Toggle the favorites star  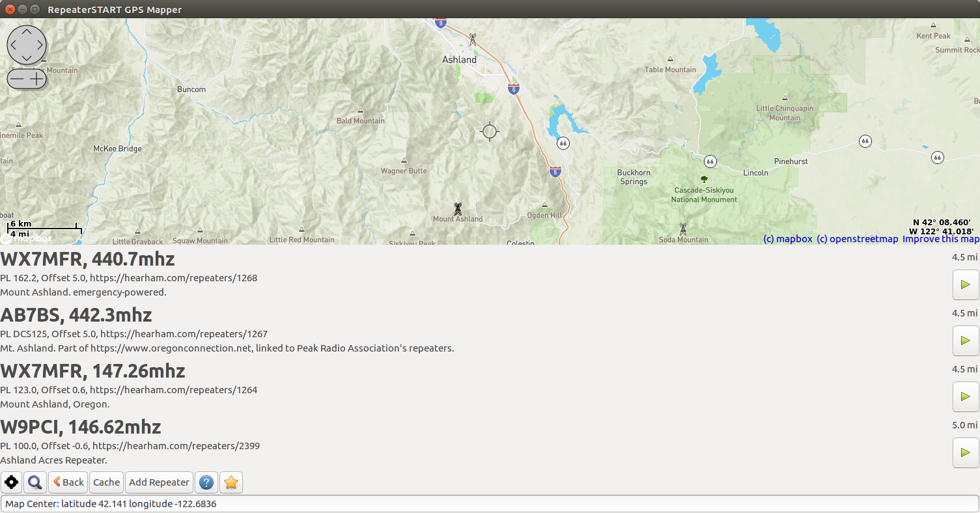[x=231, y=482]
